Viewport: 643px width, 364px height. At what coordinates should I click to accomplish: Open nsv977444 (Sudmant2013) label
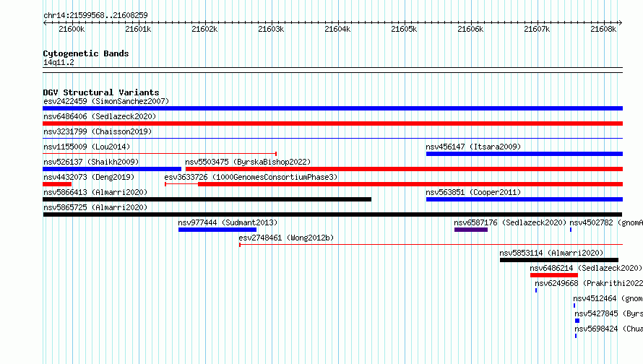(228, 222)
